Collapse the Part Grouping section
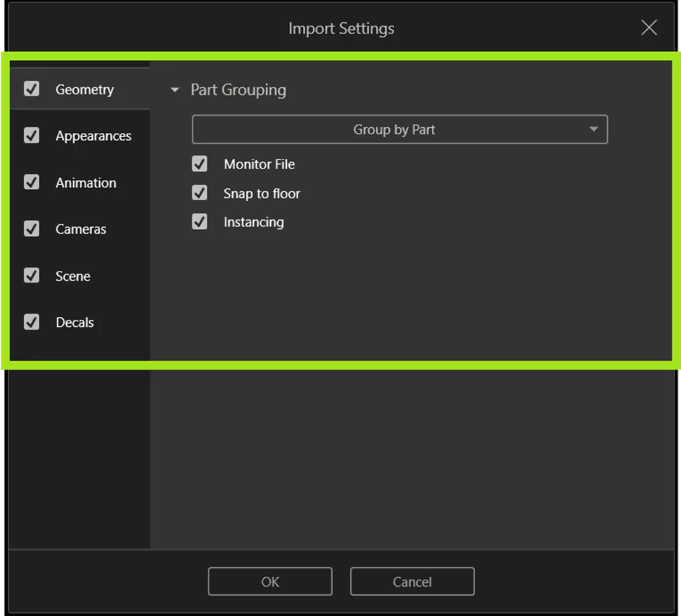This screenshot has width=681, height=616. coord(174,90)
